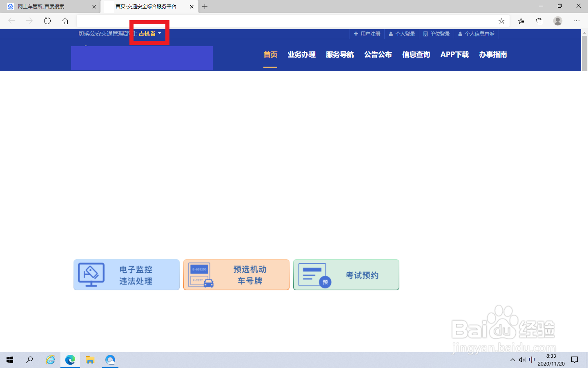Open the 公告公布 menu

pos(378,54)
